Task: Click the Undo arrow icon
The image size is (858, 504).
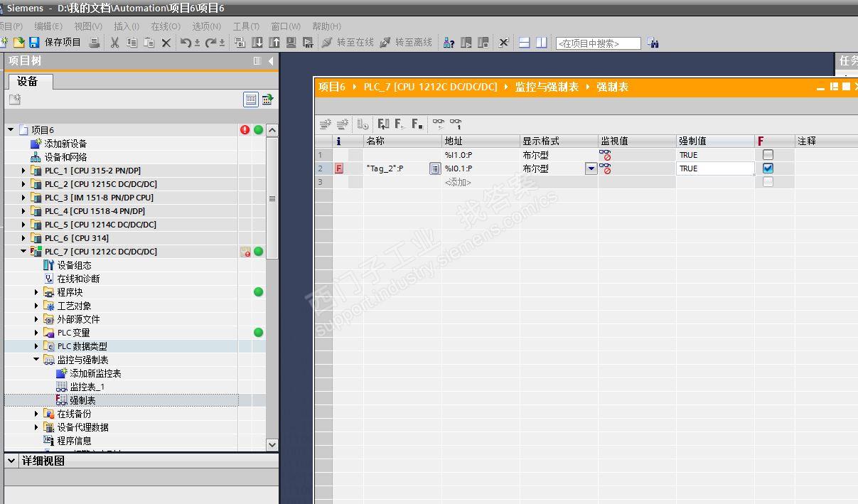Action: click(186, 43)
